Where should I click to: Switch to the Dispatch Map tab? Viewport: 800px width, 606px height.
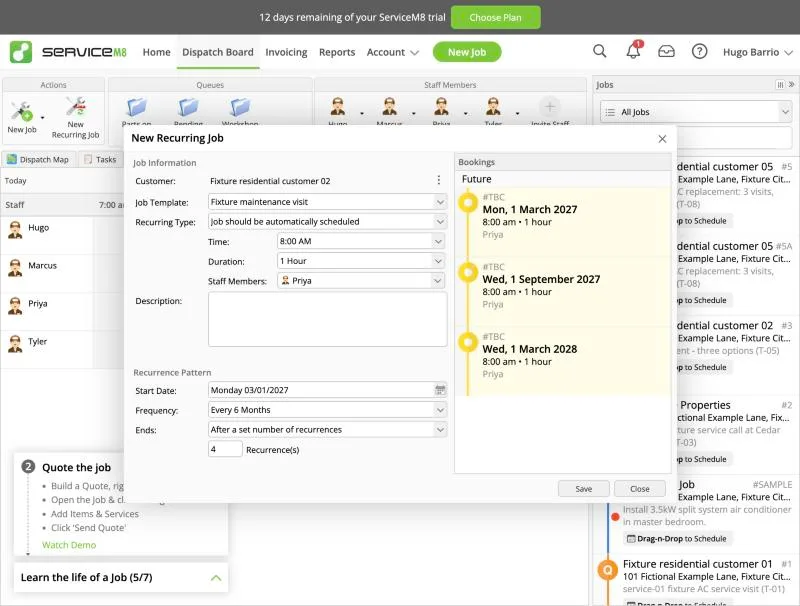coord(38,160)
